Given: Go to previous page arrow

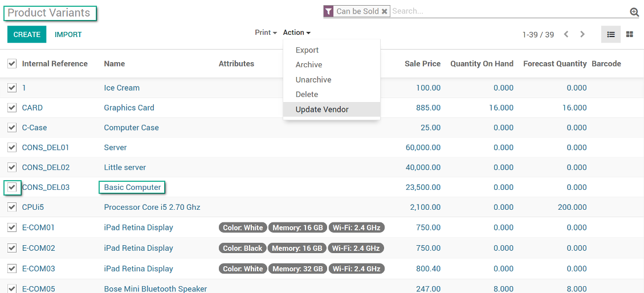Looking at the screenshot, I should pos(566,35).
